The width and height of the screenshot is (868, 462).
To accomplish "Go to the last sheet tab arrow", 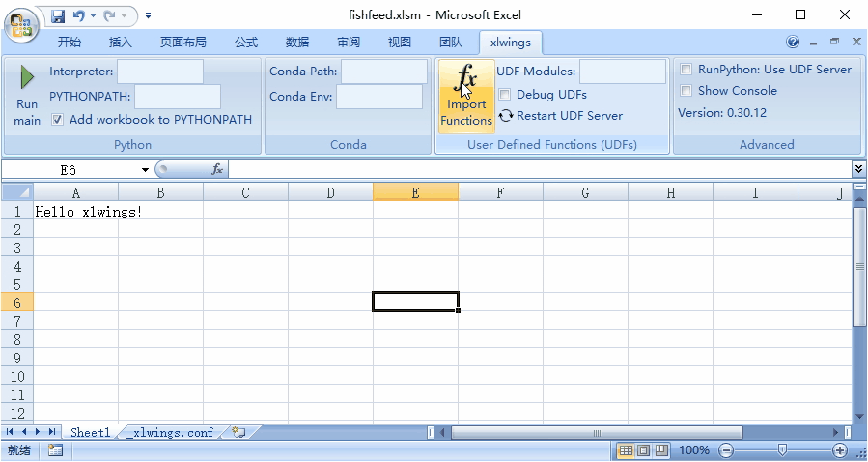I will (51, 432).
